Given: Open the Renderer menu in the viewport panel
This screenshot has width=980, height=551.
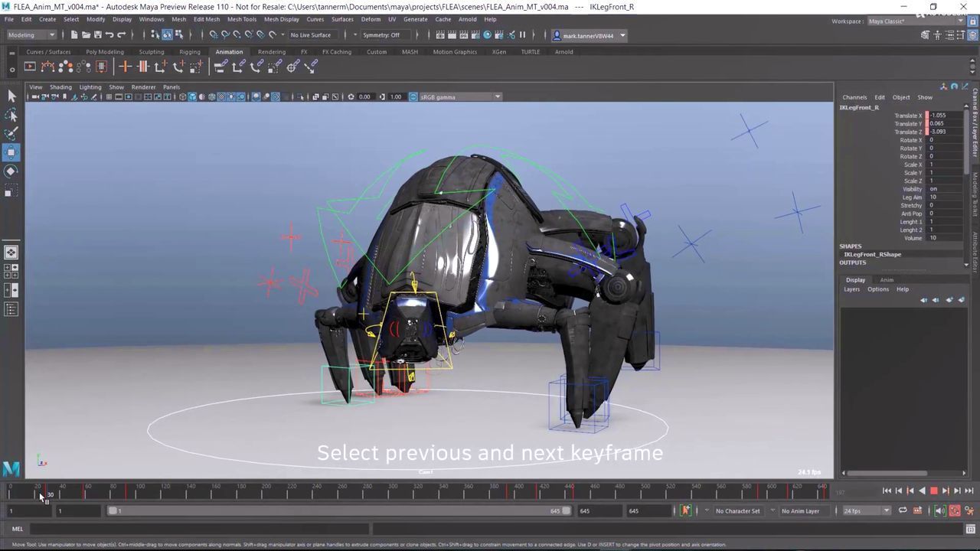Looking at the screenshot, I should (x=143, y=87).
